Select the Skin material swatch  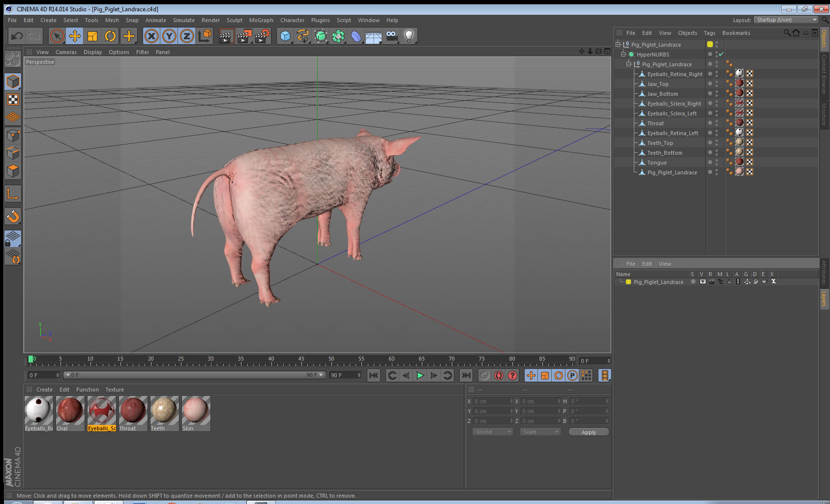pyautogui.click(x=196, y=414)
